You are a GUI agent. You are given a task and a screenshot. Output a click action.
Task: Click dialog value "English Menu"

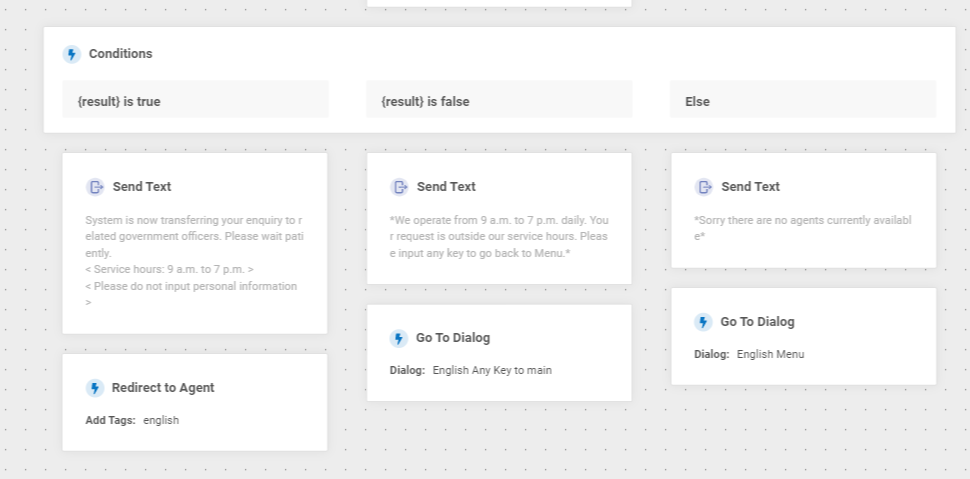[x=770, y=354]
